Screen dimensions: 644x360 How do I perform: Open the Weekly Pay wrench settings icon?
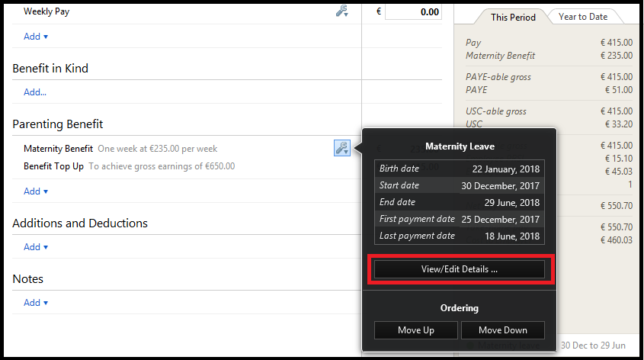coord(342,11)
